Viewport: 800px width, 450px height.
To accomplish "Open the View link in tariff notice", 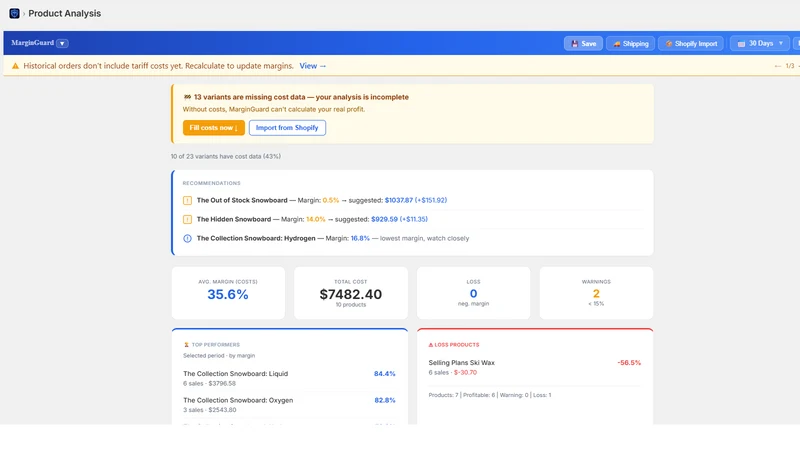I will [x=313, y=66].
